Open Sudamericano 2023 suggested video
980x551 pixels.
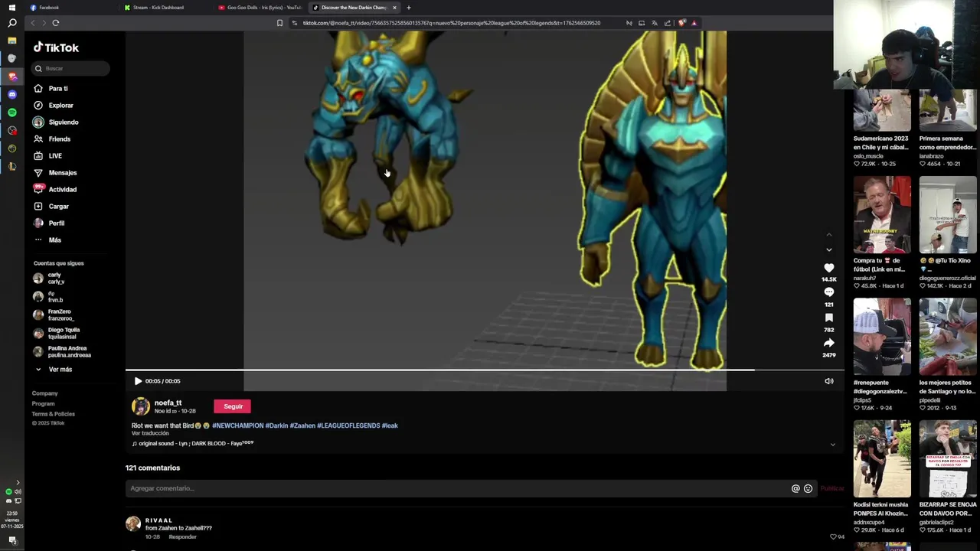[882, 110]
